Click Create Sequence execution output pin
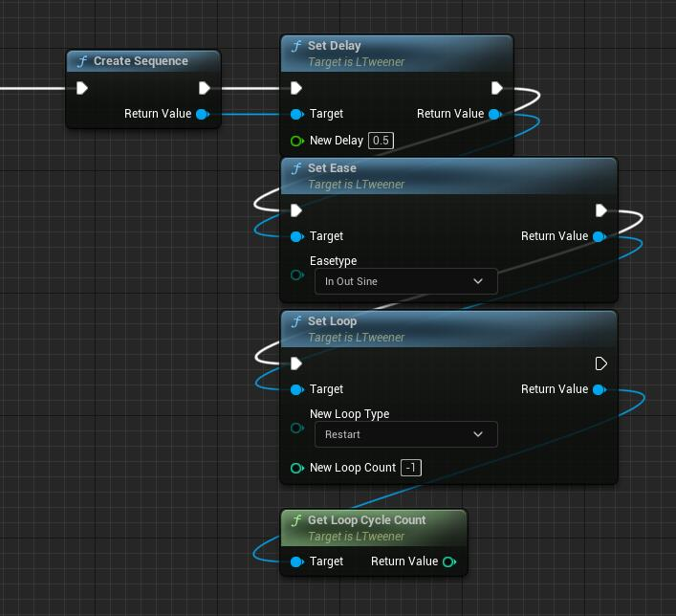The image size is (676, 616). 204,88
